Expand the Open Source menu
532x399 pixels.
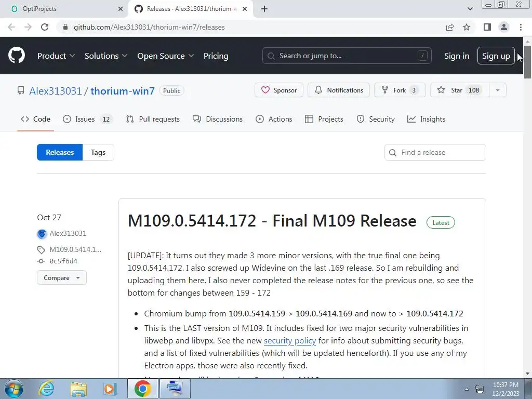tap(165, 56)
